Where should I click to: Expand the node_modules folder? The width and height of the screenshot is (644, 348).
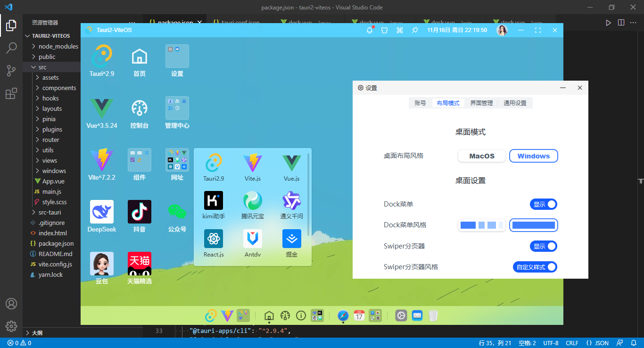53,46
